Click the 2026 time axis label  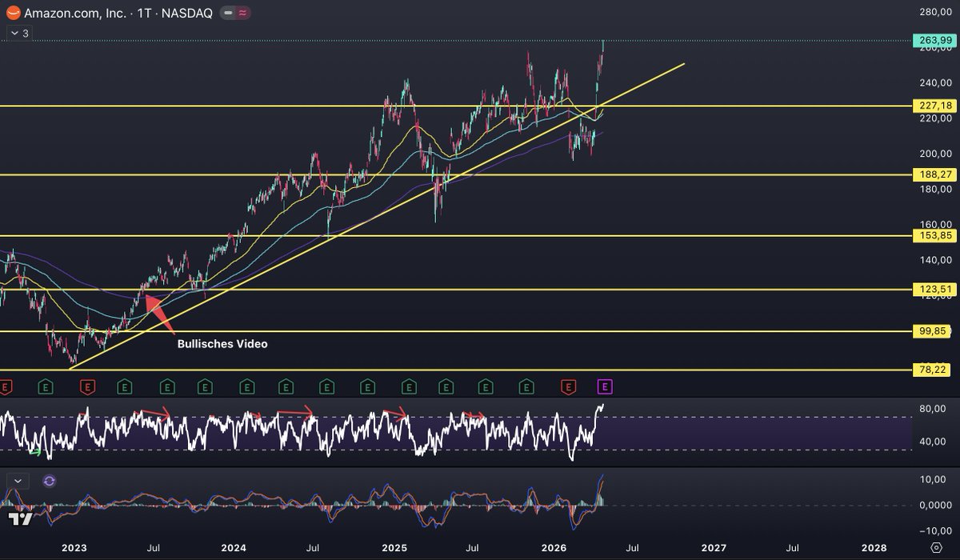554,548
